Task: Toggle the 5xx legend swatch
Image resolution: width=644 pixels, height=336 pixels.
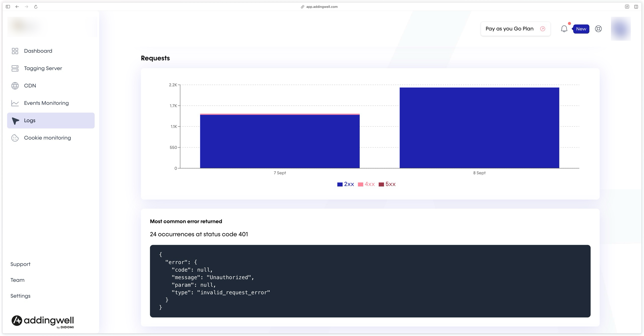Action: (381, 184)
